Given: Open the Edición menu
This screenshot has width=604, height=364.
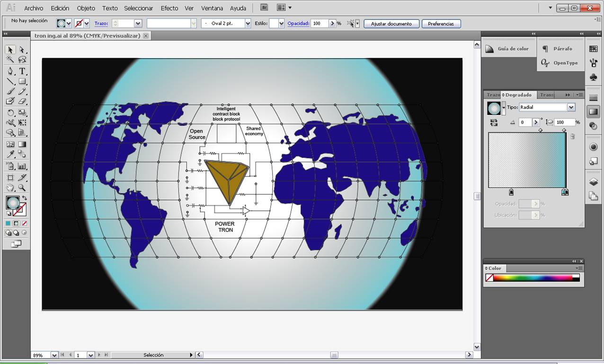Looking at the screenshot, I should tap(60, 8).
